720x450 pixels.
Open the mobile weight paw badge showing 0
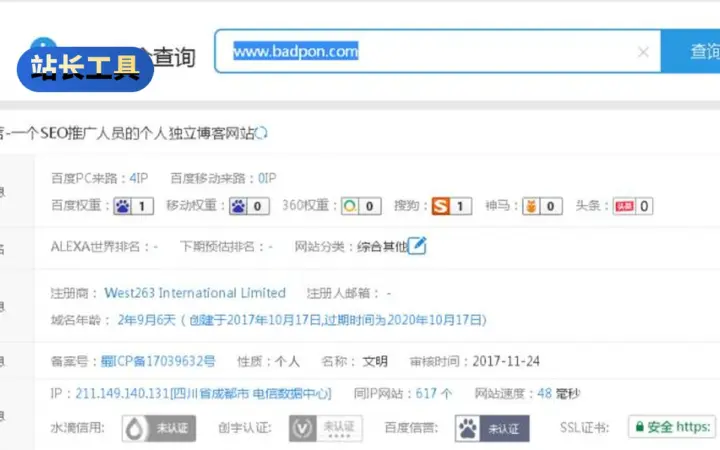[x=249, y=206]
